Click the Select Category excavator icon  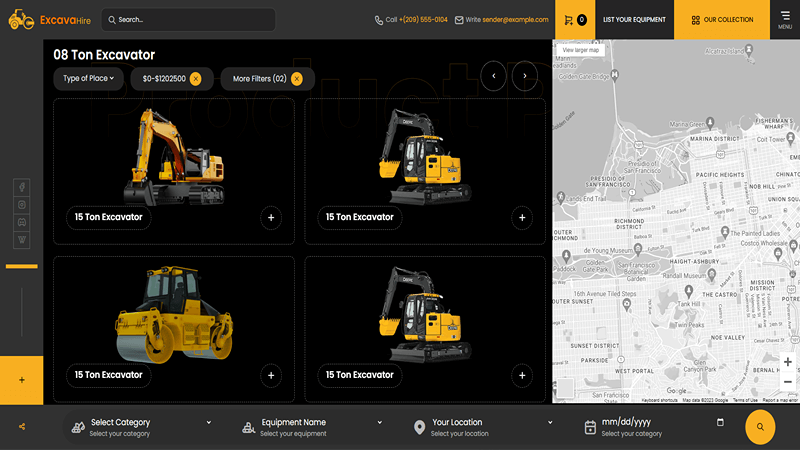click(x=78, y=428)
